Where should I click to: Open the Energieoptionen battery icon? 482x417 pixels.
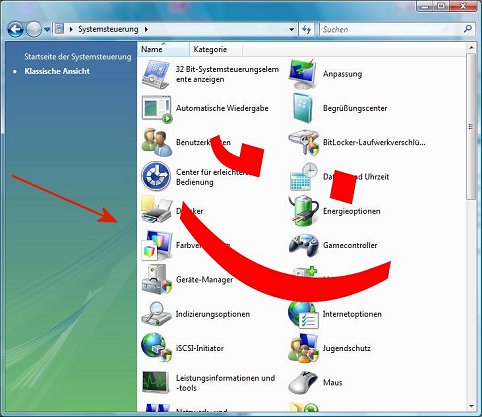point(303,211)
